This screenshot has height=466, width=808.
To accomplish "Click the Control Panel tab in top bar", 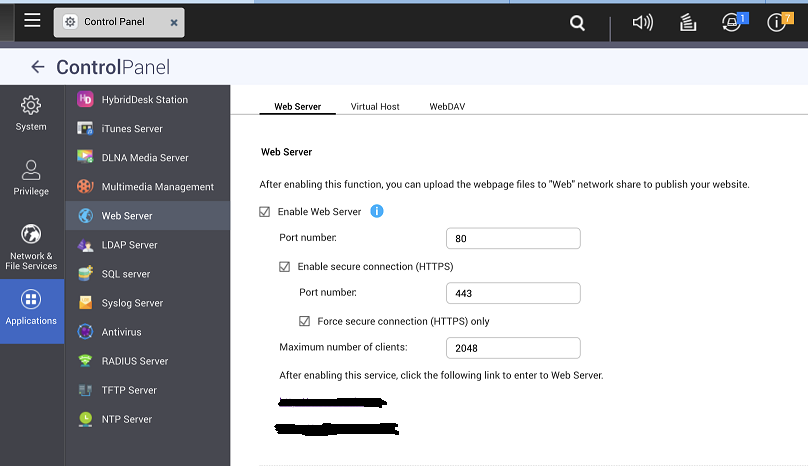I will 119,22.
